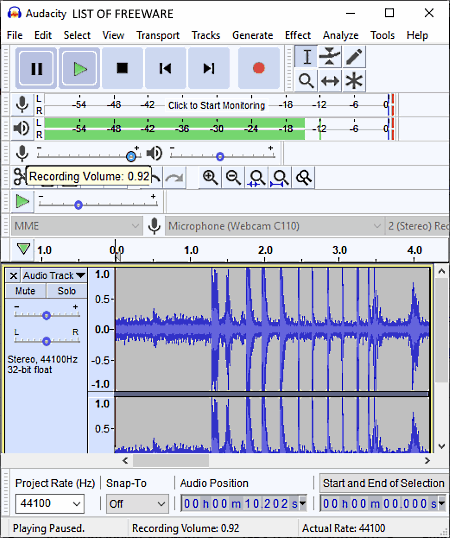
Task: Choose the Envelope tool
Action: 330,57
